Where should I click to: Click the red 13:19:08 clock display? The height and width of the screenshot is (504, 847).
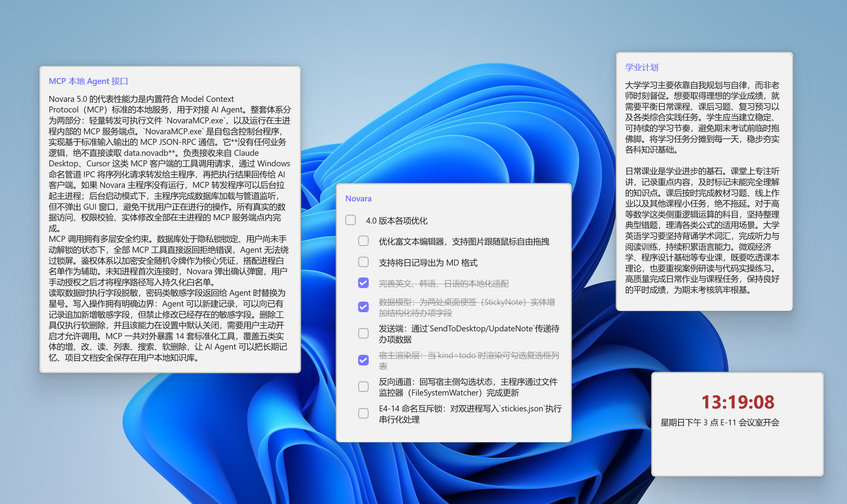click(x=737, y=402)
